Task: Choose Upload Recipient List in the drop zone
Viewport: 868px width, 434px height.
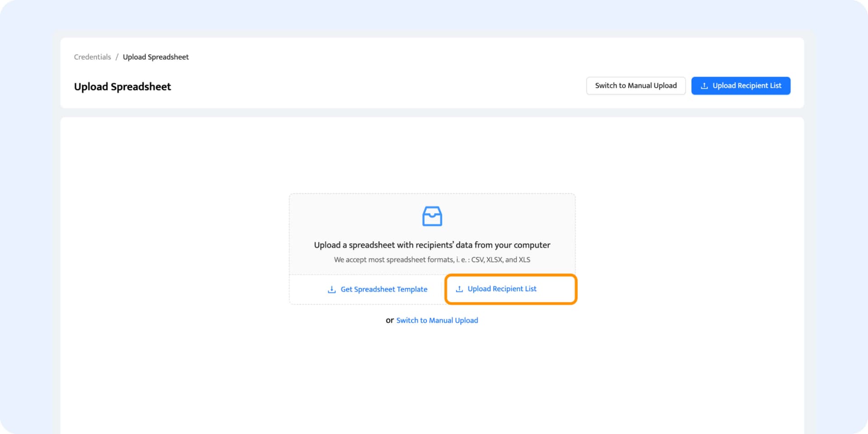Action: pos(502,289)
